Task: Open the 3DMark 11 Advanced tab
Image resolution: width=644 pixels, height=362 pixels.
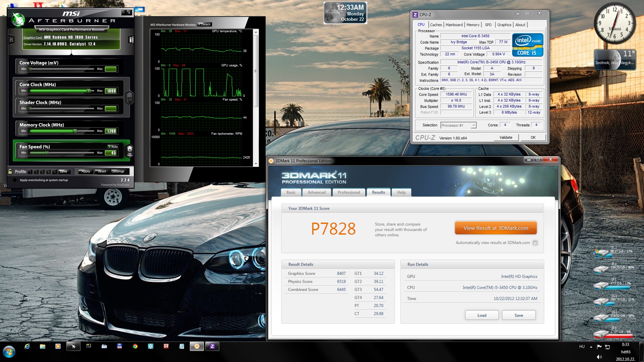Action: tap(317, 192)
